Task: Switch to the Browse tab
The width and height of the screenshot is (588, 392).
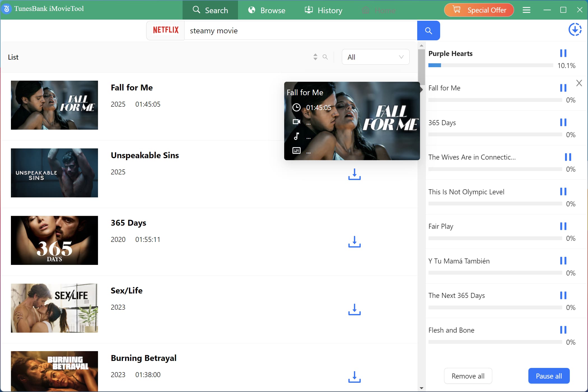Action: click(267, 10)
